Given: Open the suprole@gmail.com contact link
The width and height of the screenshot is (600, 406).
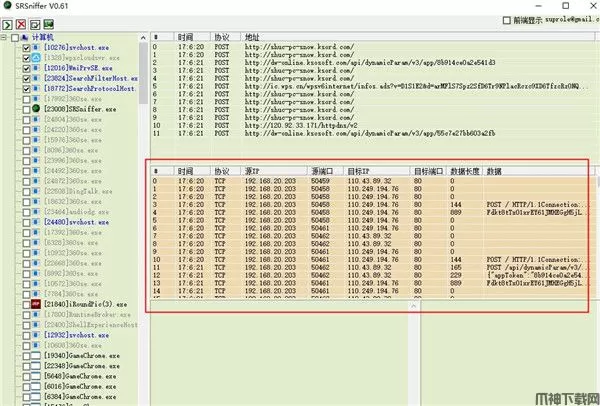Looking at the screenshot, I should point(570,20).
